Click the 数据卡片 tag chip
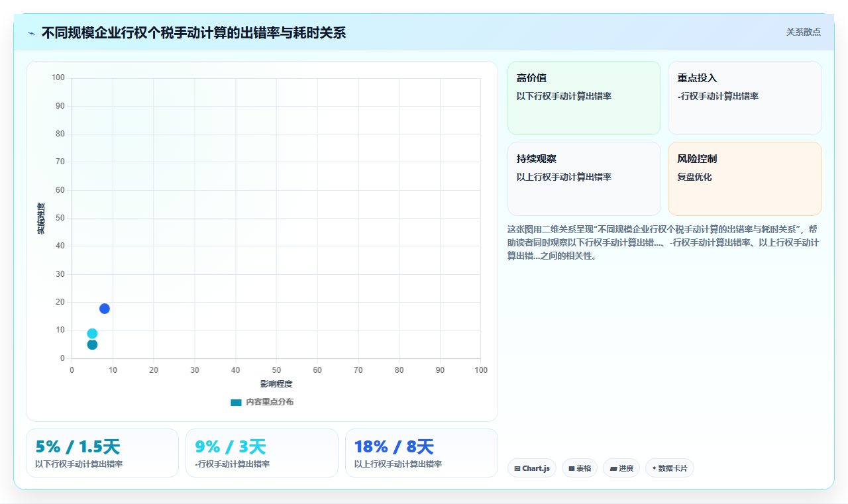 (670, 468)
